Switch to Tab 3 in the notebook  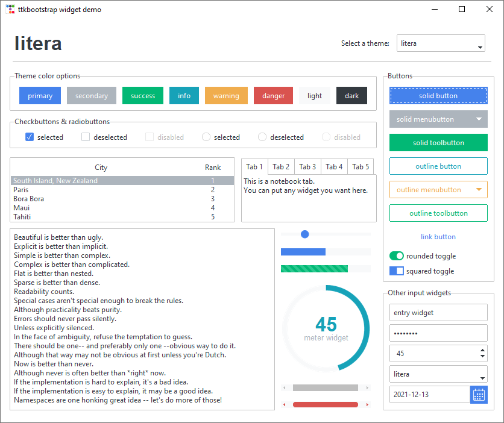tap(307, 166)
